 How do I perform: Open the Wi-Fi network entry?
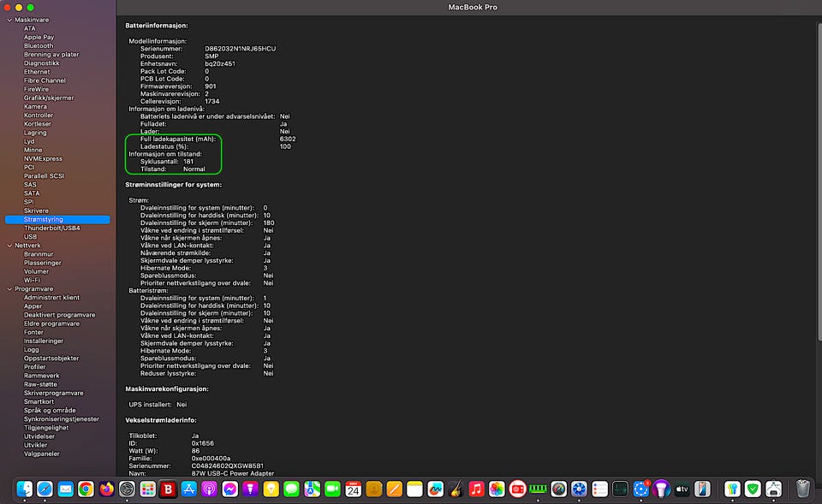pyautogui.click(x=32, y=280)
